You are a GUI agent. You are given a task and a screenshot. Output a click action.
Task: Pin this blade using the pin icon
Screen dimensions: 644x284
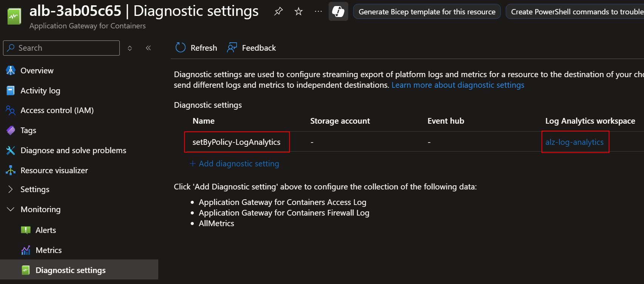point(278,11)
